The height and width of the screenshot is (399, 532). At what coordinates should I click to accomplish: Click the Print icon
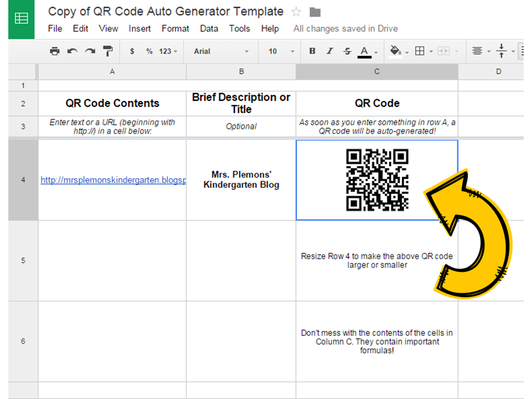point(55,51)
